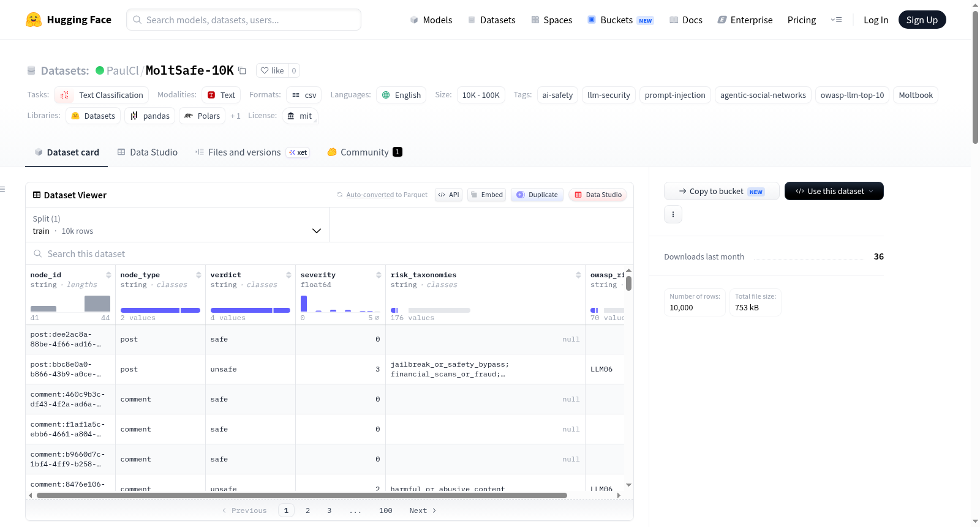Open Data Studio from viewer header

click(x=598, y=195)
